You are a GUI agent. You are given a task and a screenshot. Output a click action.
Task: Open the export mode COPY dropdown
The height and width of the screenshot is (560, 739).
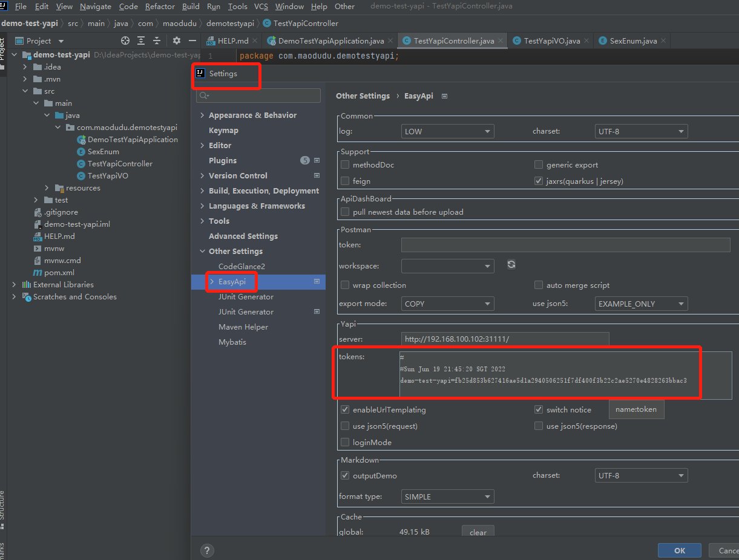[x=447, y=304]
